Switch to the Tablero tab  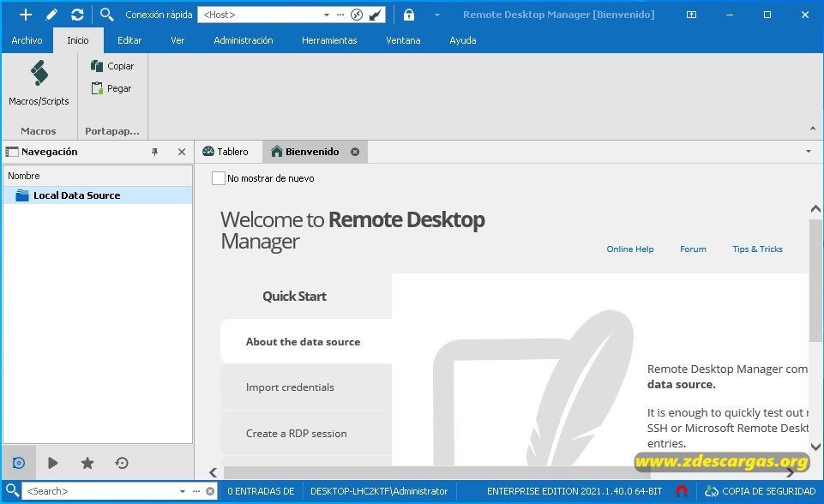[226, 152]
